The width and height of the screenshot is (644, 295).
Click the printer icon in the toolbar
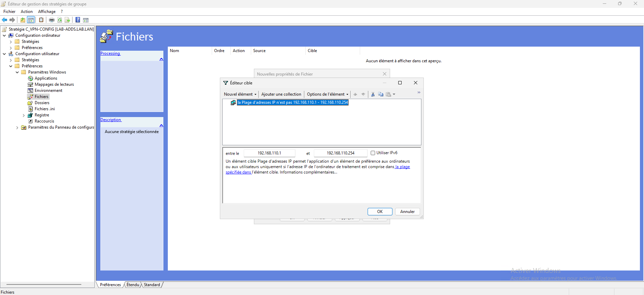[x=52, y=20]
